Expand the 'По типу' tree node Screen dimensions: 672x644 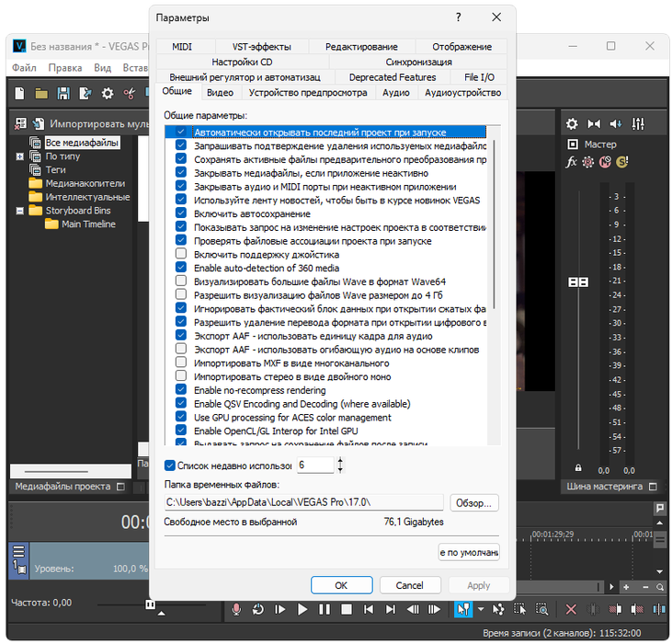coord(20,157)
